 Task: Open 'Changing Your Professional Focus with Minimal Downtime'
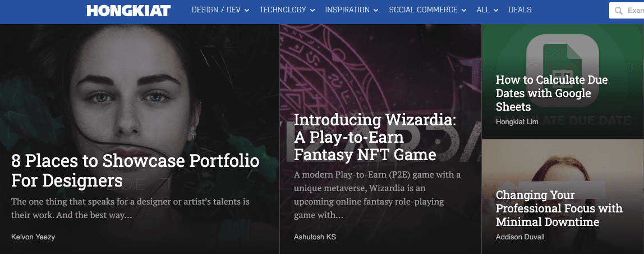click(x=559, y=208)
